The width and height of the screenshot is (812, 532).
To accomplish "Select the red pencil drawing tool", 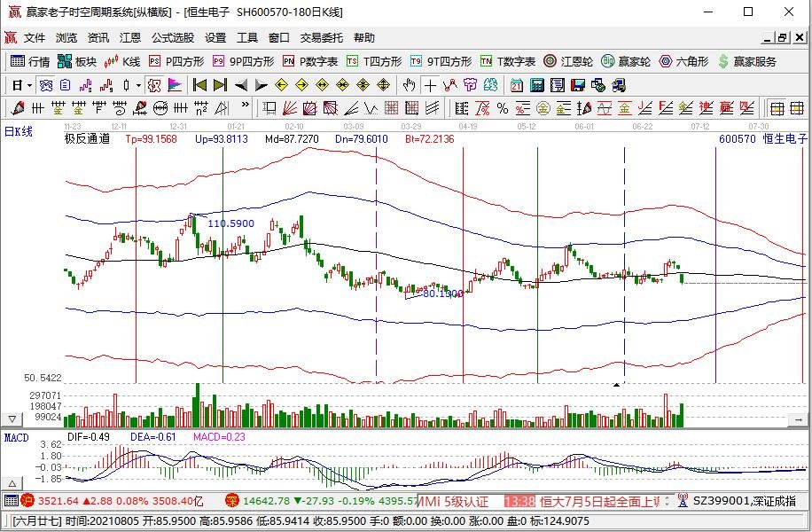I will tap(18, 108).
